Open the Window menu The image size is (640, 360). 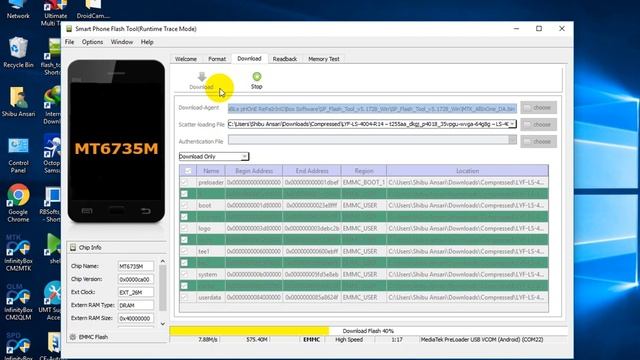pos(122,42)
